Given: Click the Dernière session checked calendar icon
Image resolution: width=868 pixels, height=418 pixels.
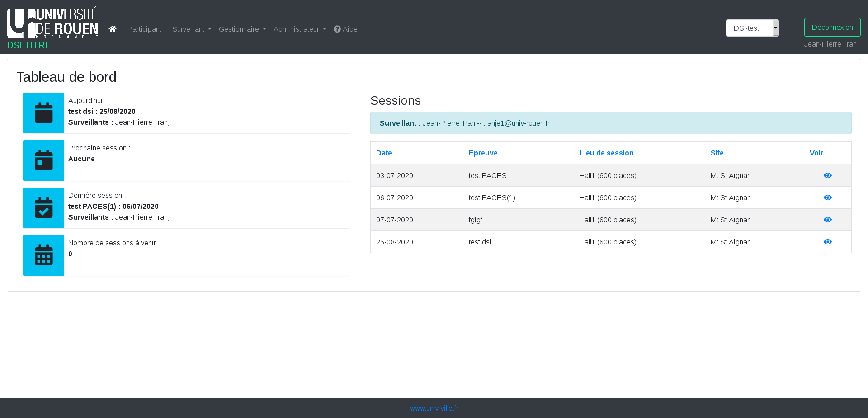Looking at the screenshot, I should point(43,208).
